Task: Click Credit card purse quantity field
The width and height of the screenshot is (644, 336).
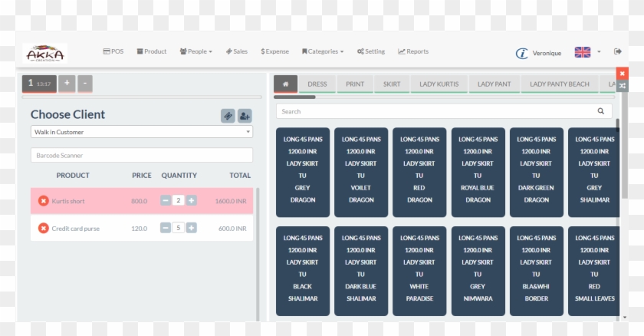Action: 178,228
